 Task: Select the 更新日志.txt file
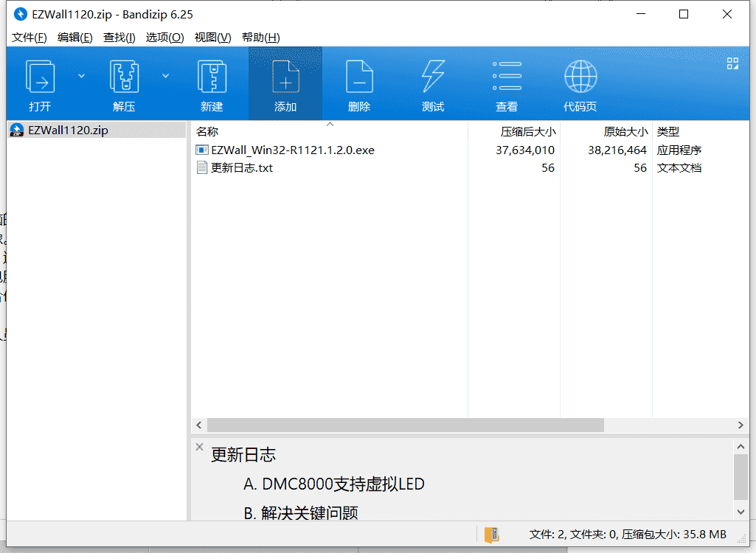pyautogui.click(x=242, y=168)
